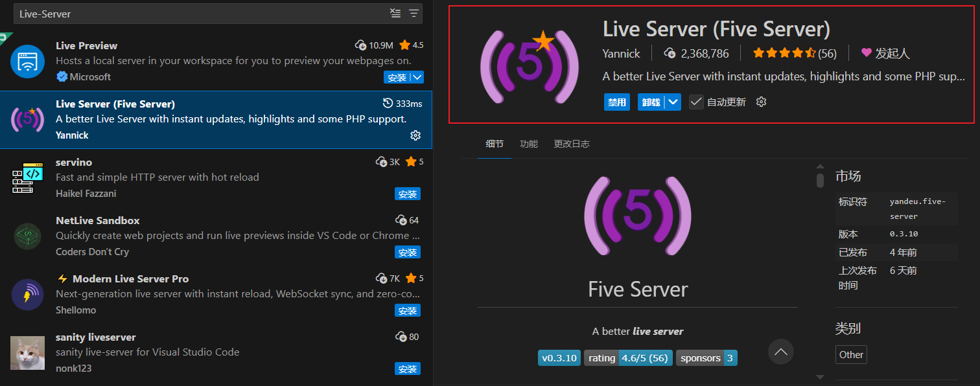Select the sanity liveserver title

tap(96, 337)
